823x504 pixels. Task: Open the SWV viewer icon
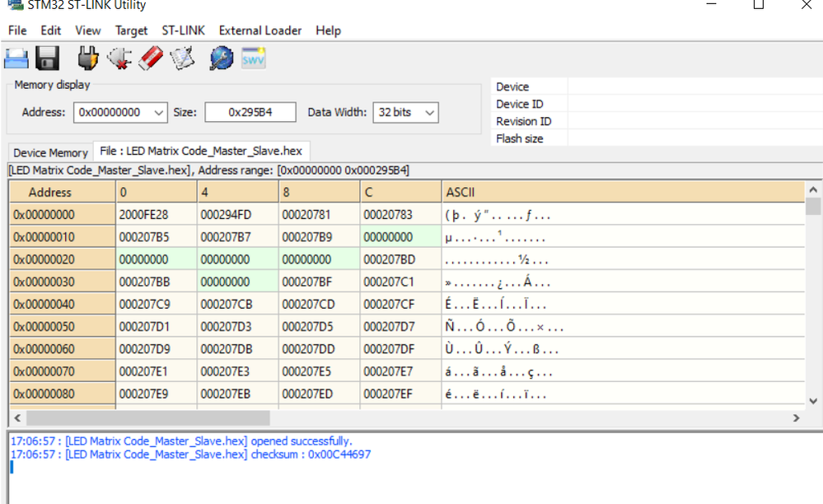click(x=253, y=58)
